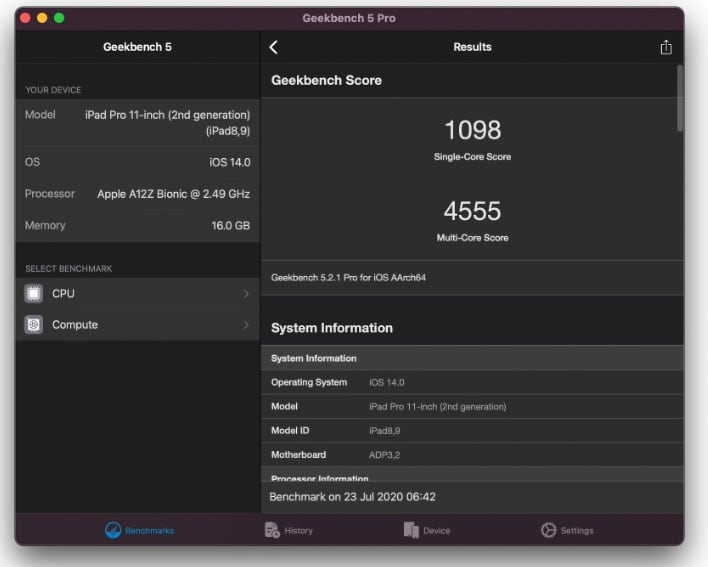Maximize the window with the green button
The height and width of the screenshot is (567, 708).
[x=59, y=18]
